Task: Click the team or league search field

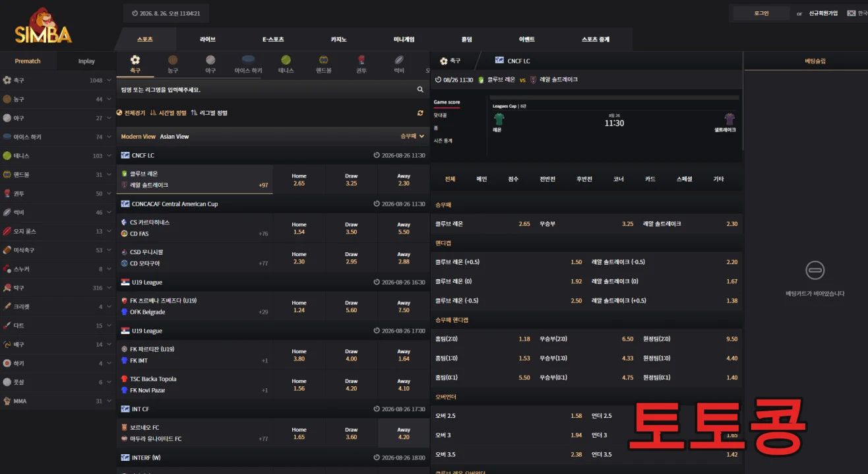Action: click(266, 89)
